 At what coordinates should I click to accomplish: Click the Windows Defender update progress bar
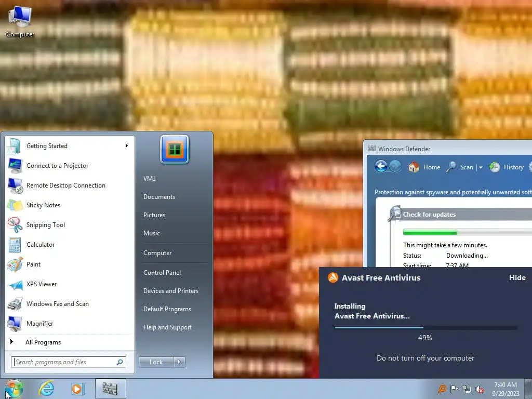(x=467, y=232)
